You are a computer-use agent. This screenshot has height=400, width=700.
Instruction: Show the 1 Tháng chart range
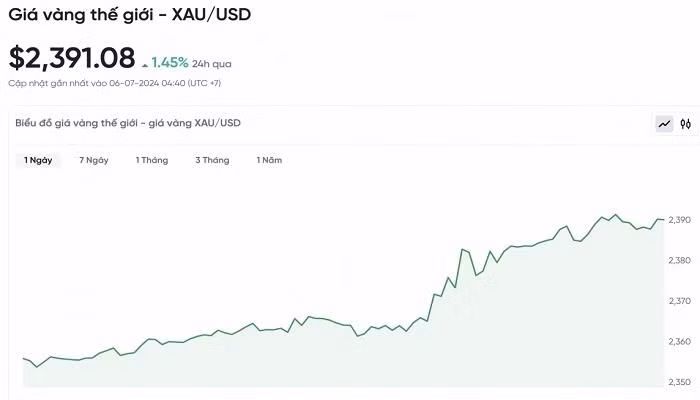152,160
